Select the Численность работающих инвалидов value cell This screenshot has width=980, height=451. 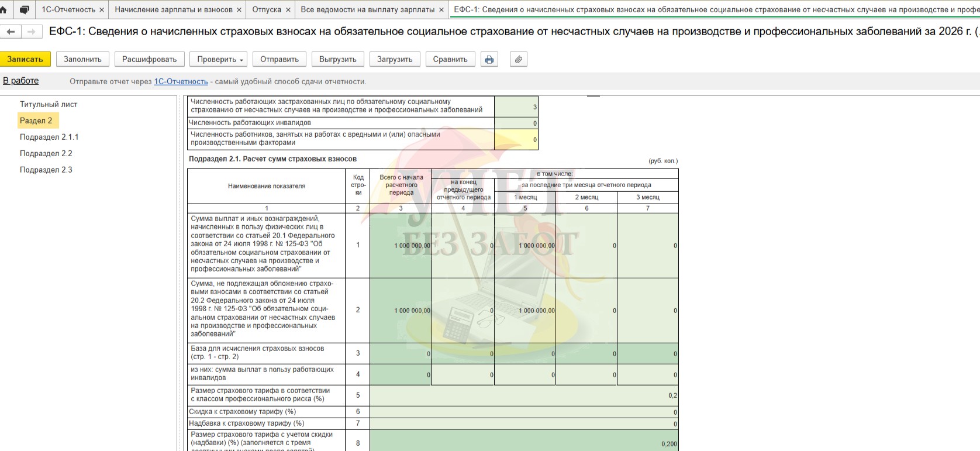(x=516, y=123)
